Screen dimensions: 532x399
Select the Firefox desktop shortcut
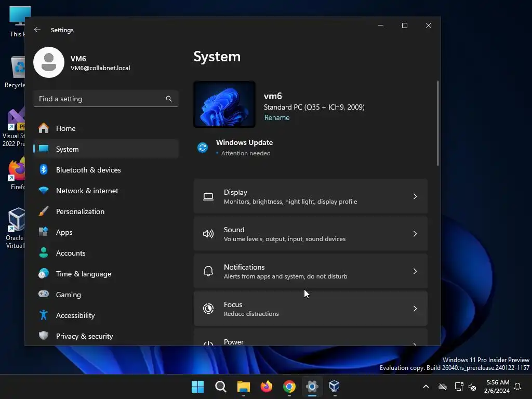(x=17, y=174)
